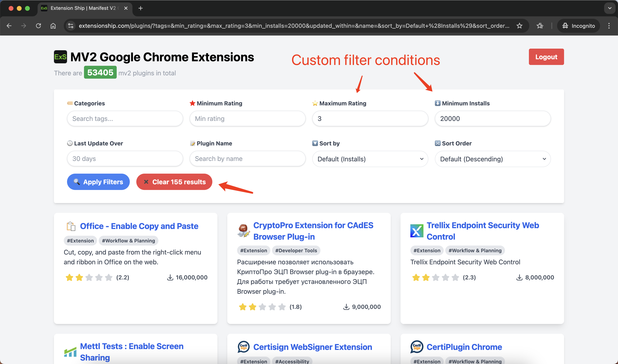
Task: Apply the filters with Apply Filters
Action: 98,182
